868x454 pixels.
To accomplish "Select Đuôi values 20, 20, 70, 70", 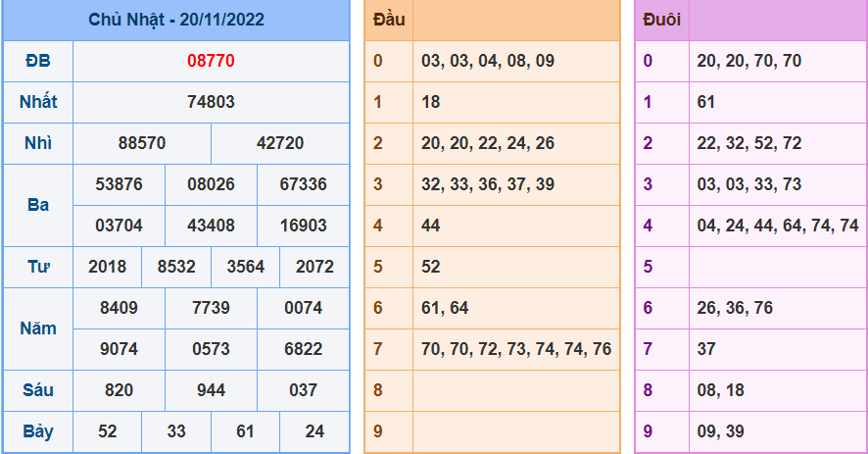I will tap(749, 61).
